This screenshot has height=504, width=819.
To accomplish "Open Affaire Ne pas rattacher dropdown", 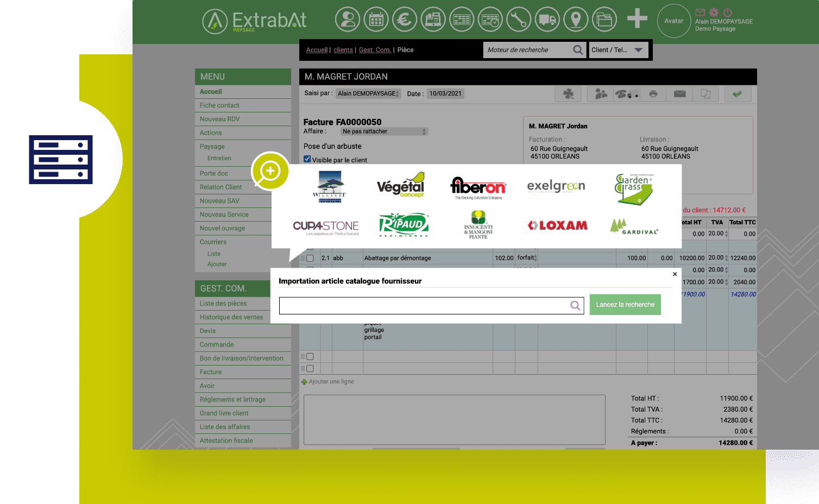I will (385, 131).
